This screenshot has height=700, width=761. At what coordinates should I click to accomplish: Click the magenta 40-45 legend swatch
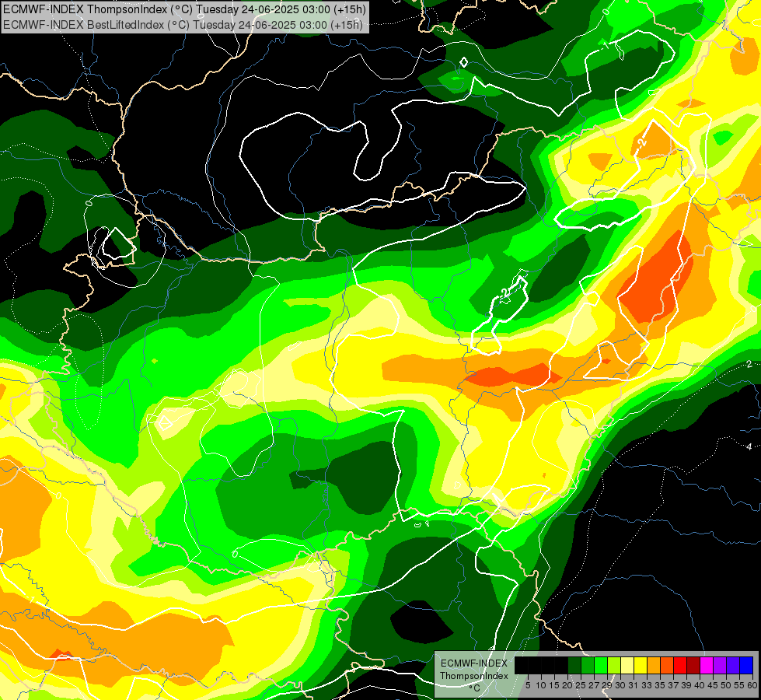707,665
